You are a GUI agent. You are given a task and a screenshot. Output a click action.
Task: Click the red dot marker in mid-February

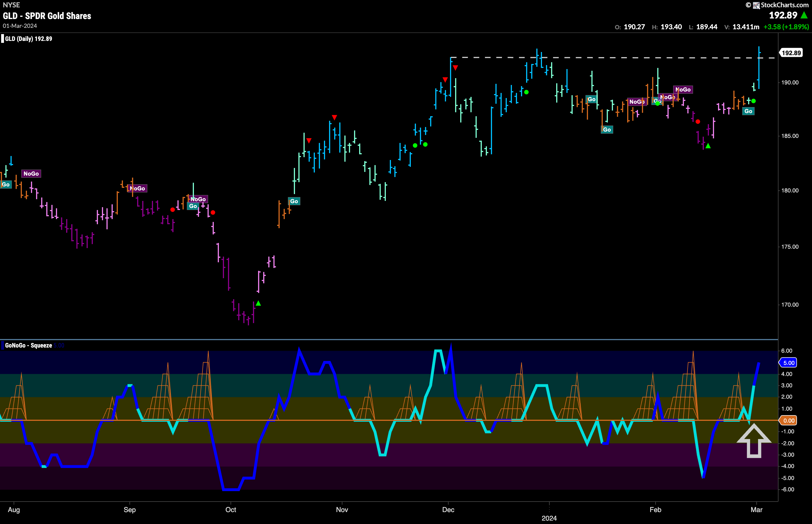point(698,121)
